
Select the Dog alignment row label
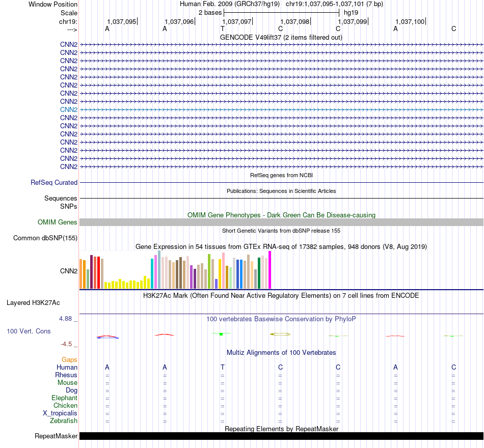pos(71,390)
